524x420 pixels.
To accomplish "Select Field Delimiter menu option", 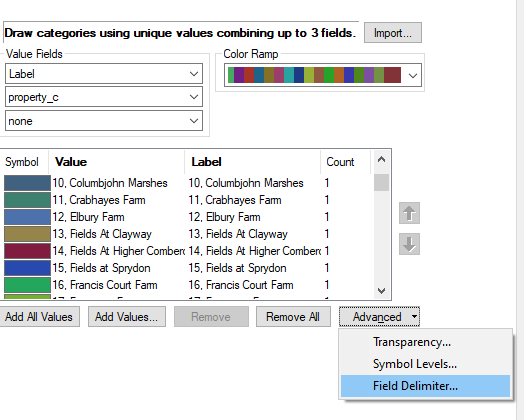I will point(425,386).
